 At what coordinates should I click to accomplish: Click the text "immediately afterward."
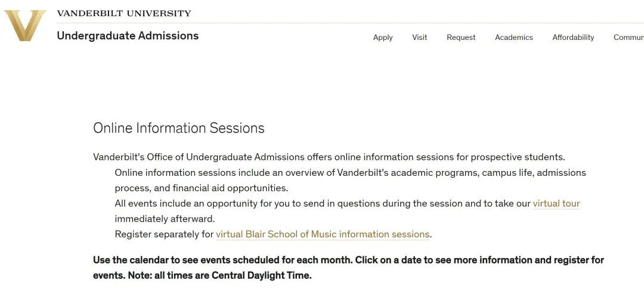(165, 219)
